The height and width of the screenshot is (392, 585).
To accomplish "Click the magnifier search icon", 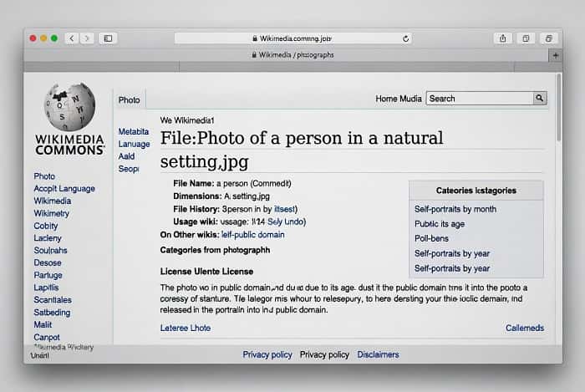I will [540, 98].
